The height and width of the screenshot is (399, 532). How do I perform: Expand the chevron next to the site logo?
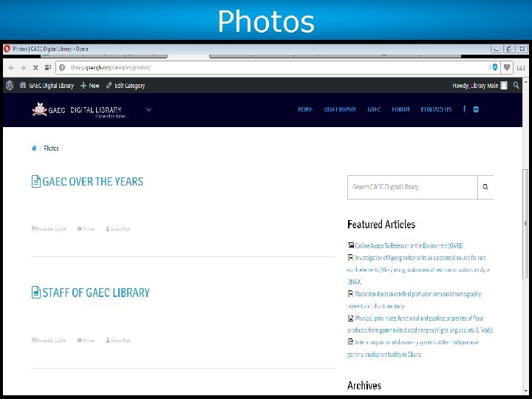point(149,109)
